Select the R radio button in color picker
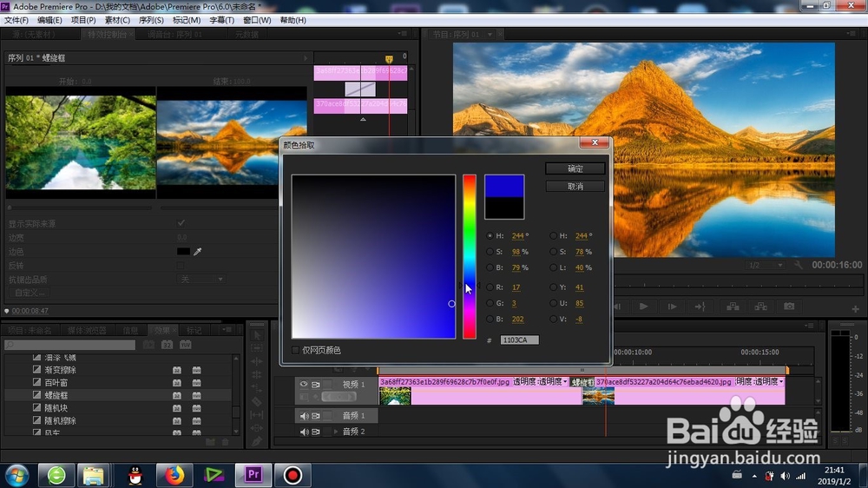 (490, 287)
